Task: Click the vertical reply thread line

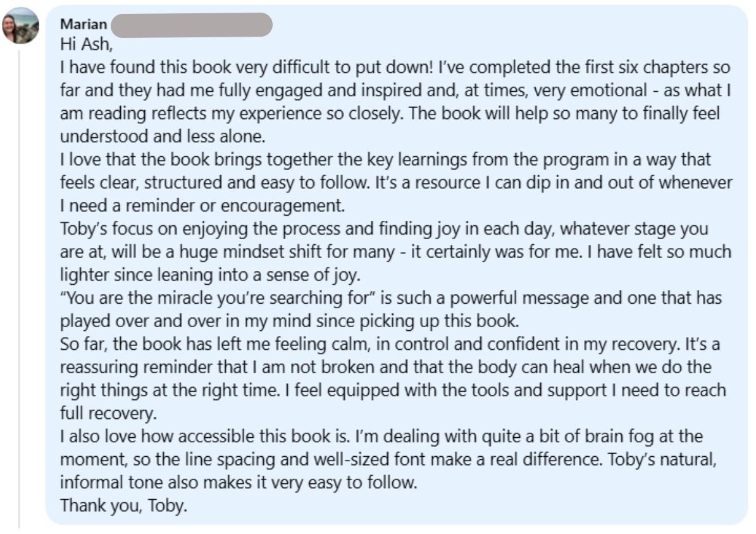Action: (x=19, y=289)
